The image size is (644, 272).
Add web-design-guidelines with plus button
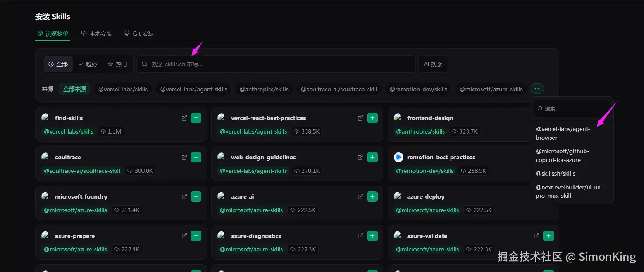pos(372,157)
